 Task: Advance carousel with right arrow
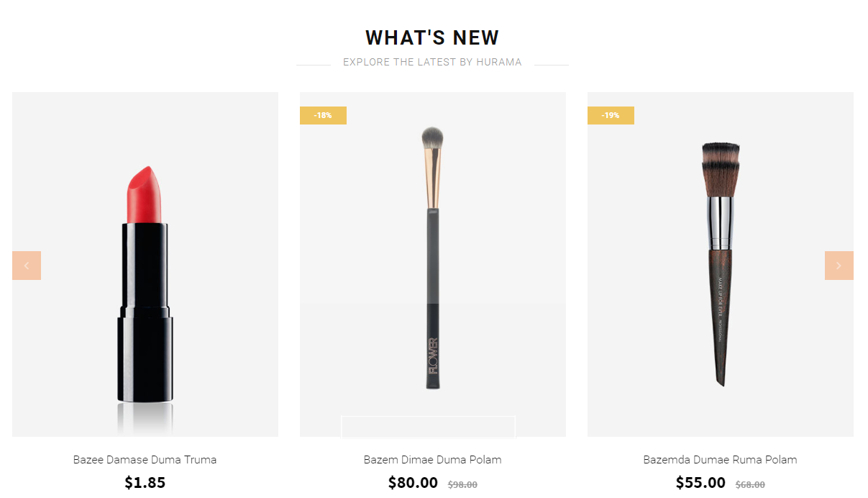click(x=839, y=266)
